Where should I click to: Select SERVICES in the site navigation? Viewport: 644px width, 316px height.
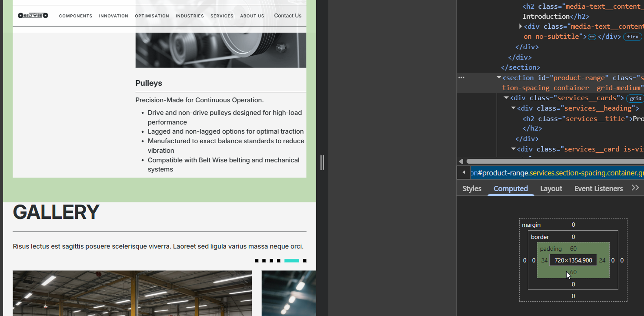[x=222, y=16]
